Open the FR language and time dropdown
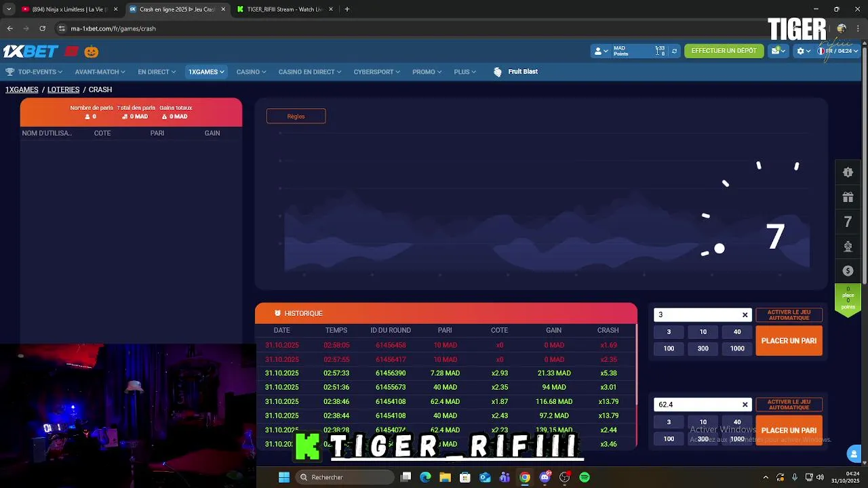This screenshot has height=488, width=868. coord(838,51)
